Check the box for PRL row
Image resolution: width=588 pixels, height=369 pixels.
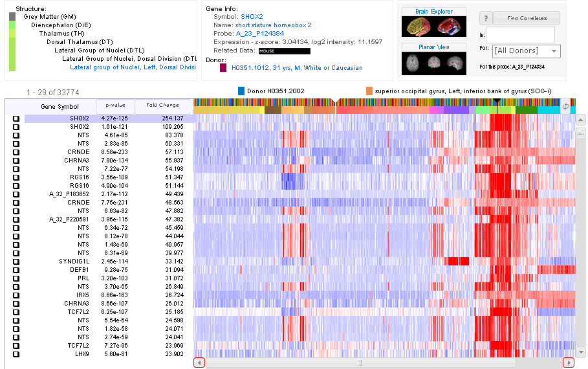coord(16,278)
